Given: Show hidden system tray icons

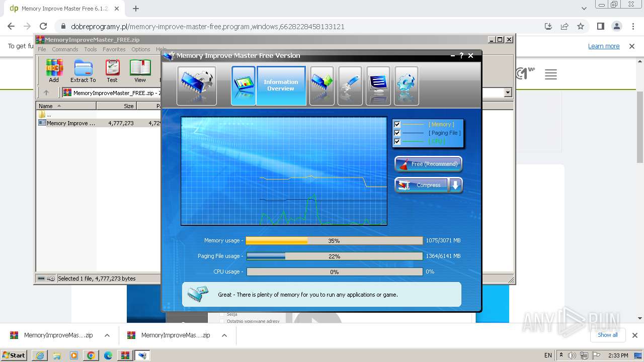Looking at the screenshot, I should point(561,355).
